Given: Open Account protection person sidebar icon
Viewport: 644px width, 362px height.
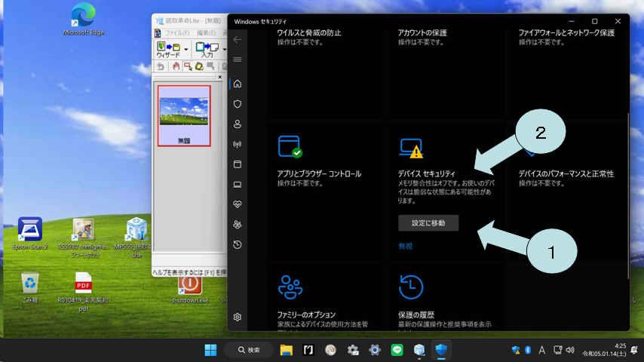Looking at the screenshot, I should point(238,124).
